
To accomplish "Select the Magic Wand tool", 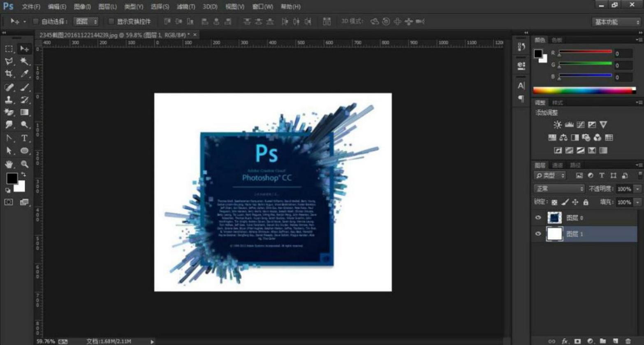I will click(x=25, y=61).
